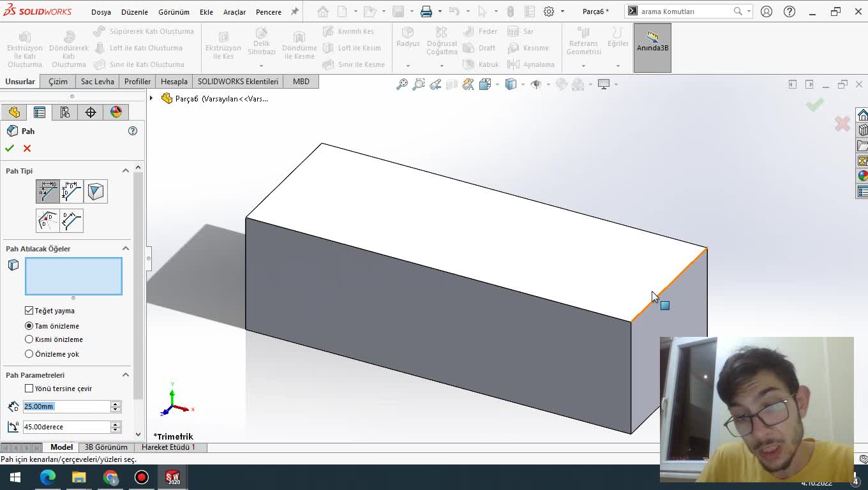
Task: Open the Dosya menu
Action: tap(101, 12)
